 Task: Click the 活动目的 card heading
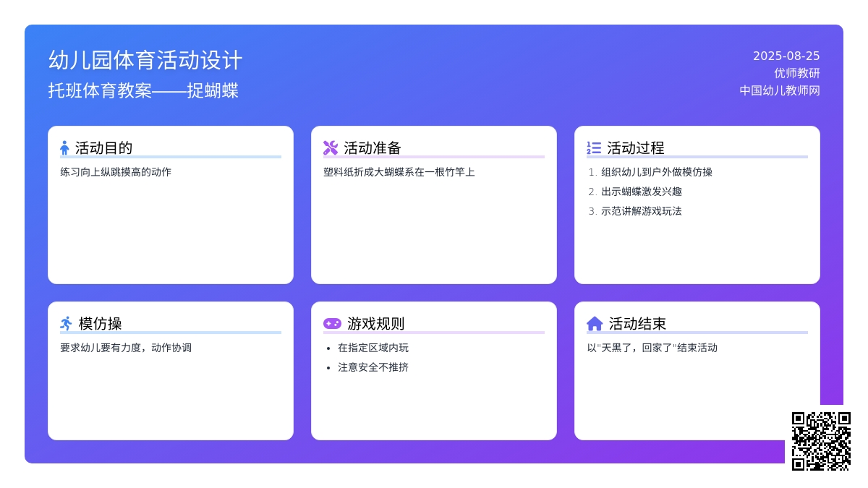[x=103, y=148]
